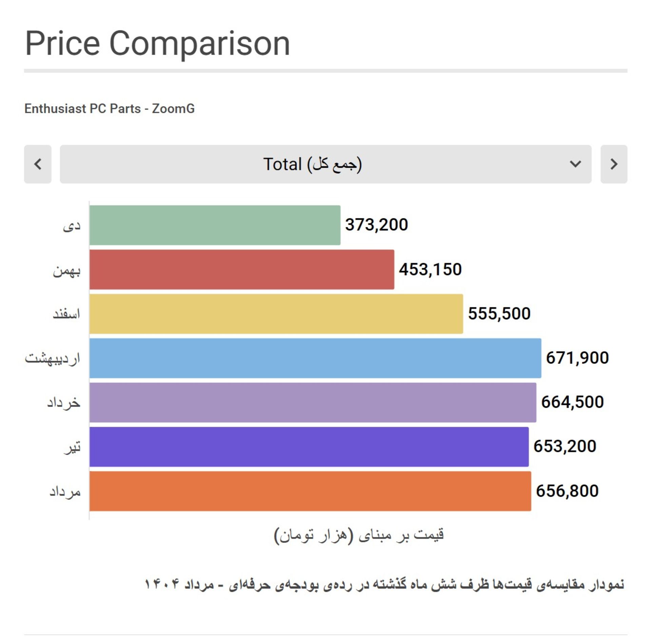Select the purple تیر bar

pyautogui.click(x=309, y=447)
